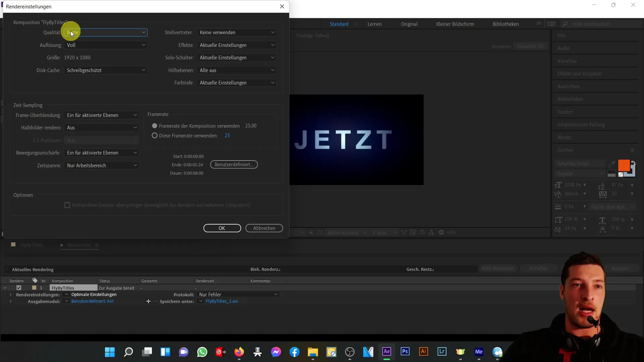Open the Qualität dropdown in render settings

click(106, 33)
